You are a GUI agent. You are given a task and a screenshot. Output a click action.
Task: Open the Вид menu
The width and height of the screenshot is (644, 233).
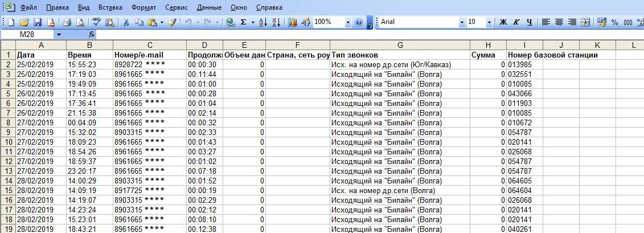[84, 7]
